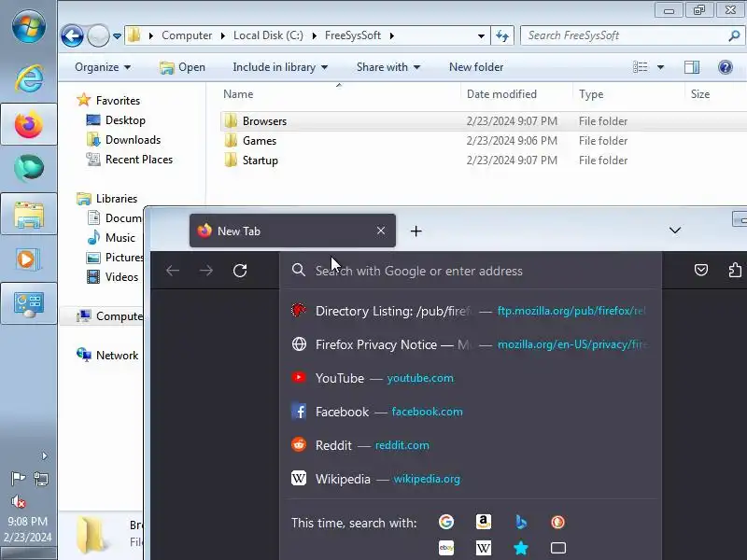The image size is (747, 560).
Task: Click the muted volume tray icon
Action: [18, 501]
